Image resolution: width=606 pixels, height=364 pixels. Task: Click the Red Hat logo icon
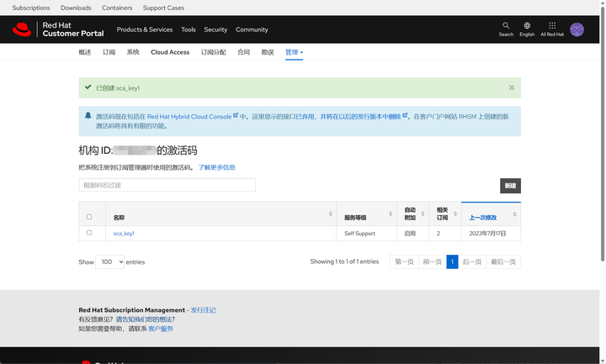point(22,29)
